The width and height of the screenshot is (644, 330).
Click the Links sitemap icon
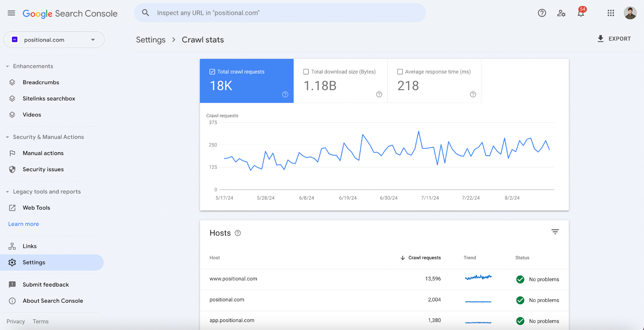[x=12, y=246]
